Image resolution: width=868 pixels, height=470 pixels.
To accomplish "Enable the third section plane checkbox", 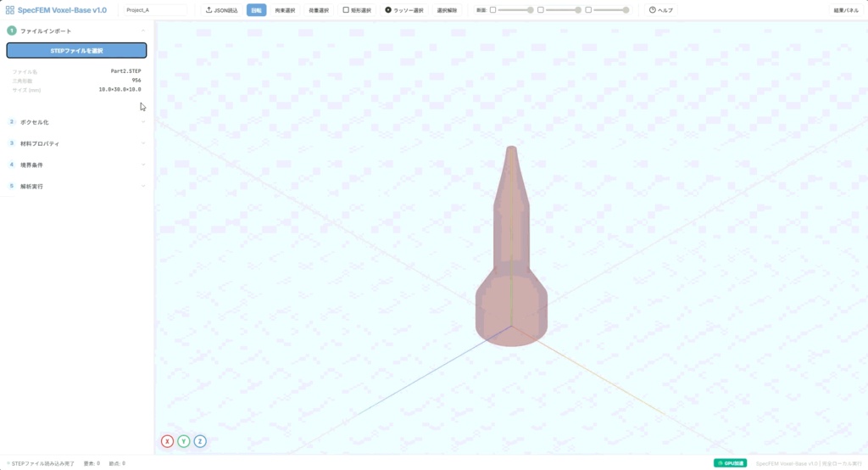I will (588, 10).
